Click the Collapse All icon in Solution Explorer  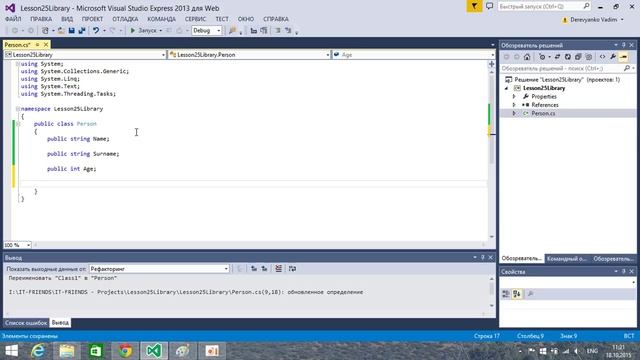click(x=578, y=57)
